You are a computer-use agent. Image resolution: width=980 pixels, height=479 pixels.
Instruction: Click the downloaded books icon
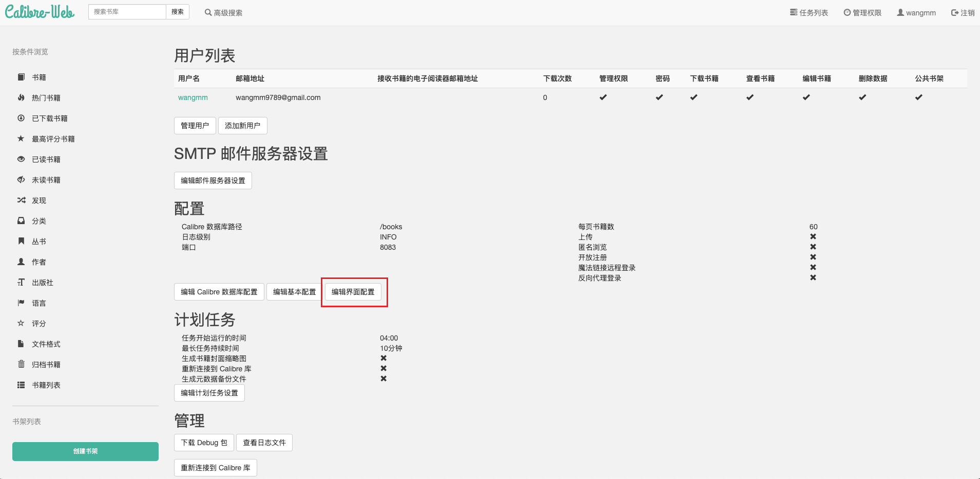click(x=21, y=118)
